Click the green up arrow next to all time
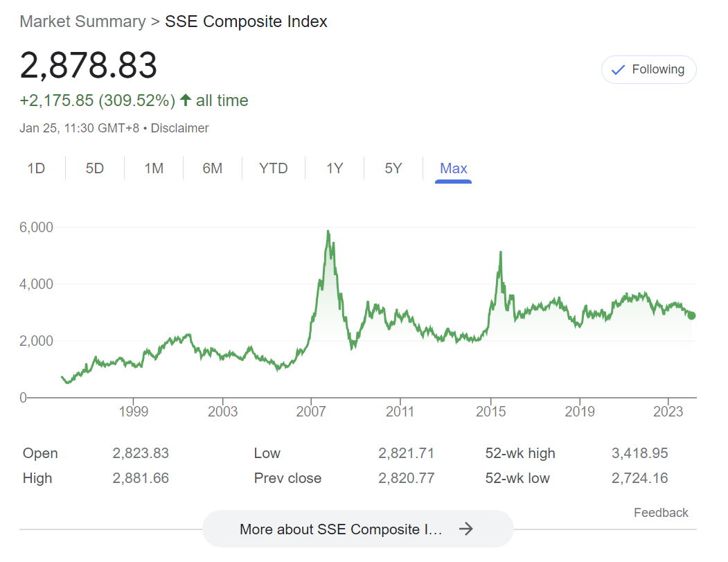This screenshot has height=562, width=728. click(x=186, y=100)
